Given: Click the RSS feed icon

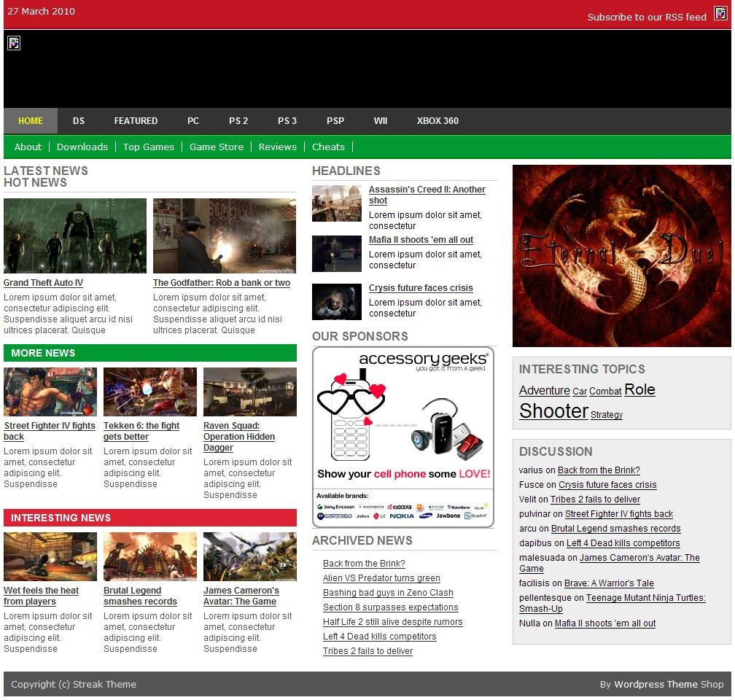Looking at the screenshot, I should click(x=720, y=14).
